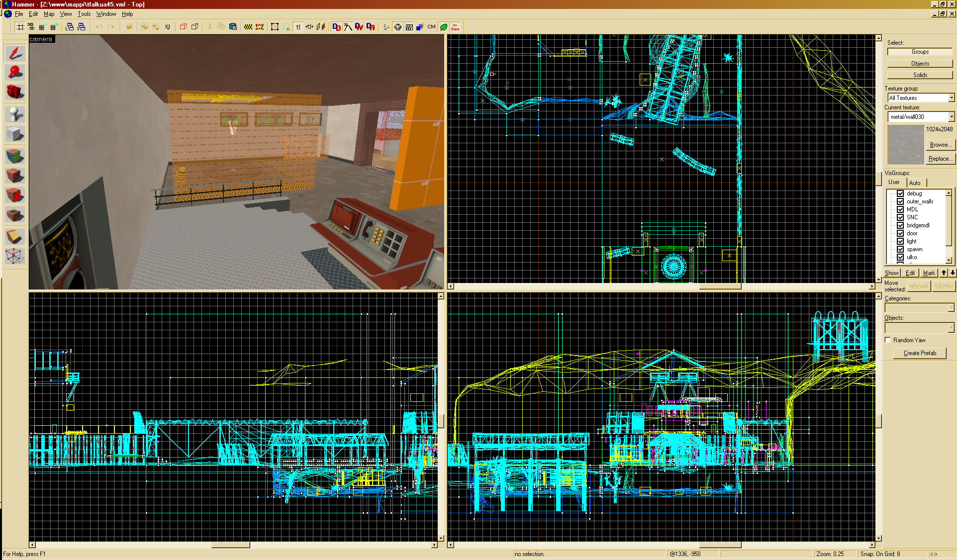Click the Paste clipboard icon
This screenshot has height=560, width=957.
tap(233, 27)
